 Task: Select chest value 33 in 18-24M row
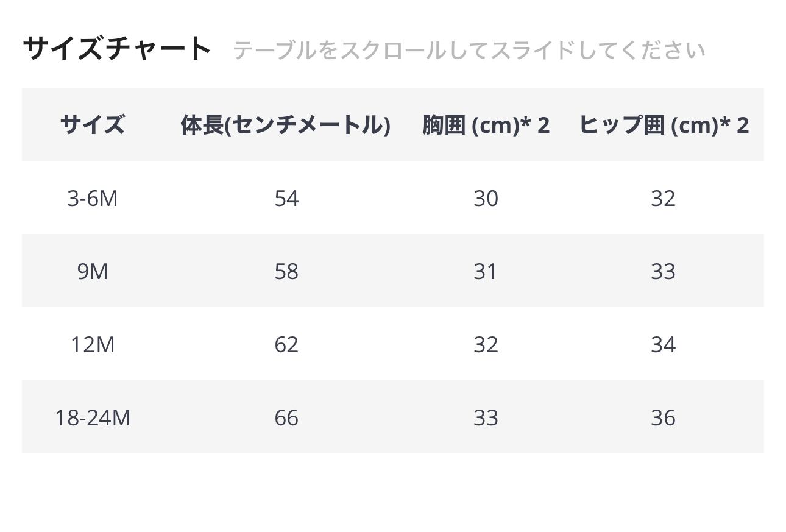486,417
